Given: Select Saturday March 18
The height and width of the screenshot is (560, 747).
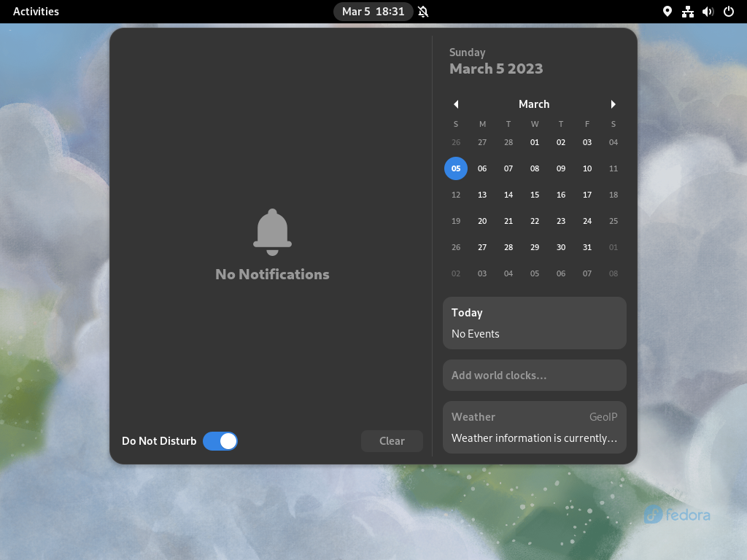Looking at the screenshot, I should (x=613, y=195).
